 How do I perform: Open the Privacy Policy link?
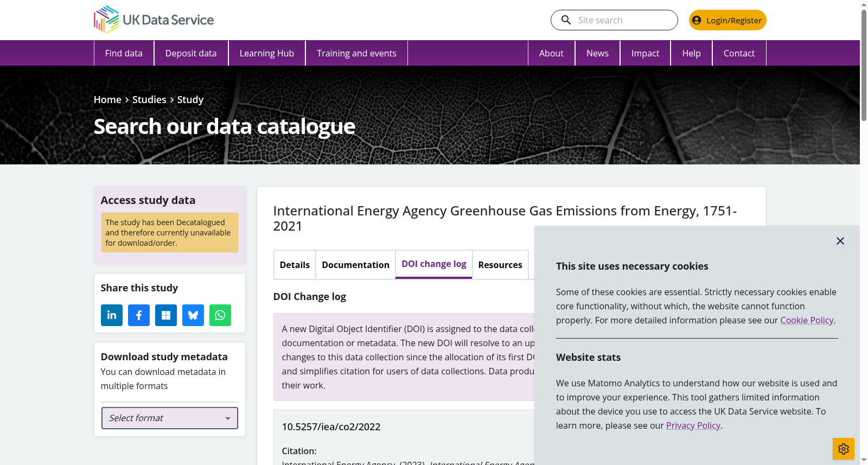[693, 425]
